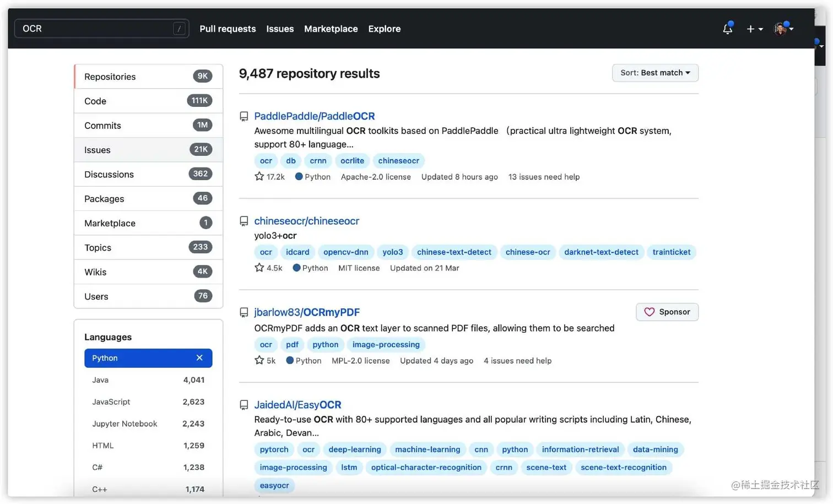
Task: Select Code results in the sidebar
Action: pyautogui.click(x=148, y=101)
